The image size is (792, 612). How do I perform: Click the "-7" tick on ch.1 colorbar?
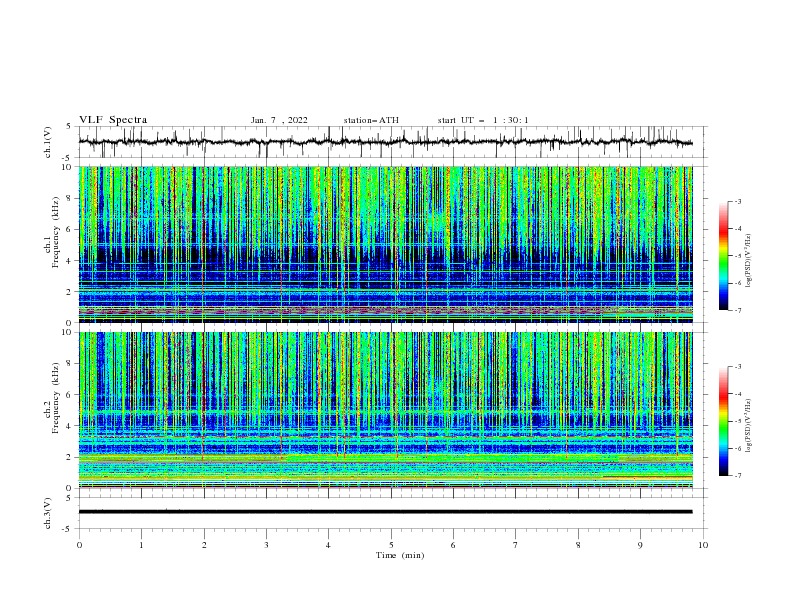click(x=737, y=311)
